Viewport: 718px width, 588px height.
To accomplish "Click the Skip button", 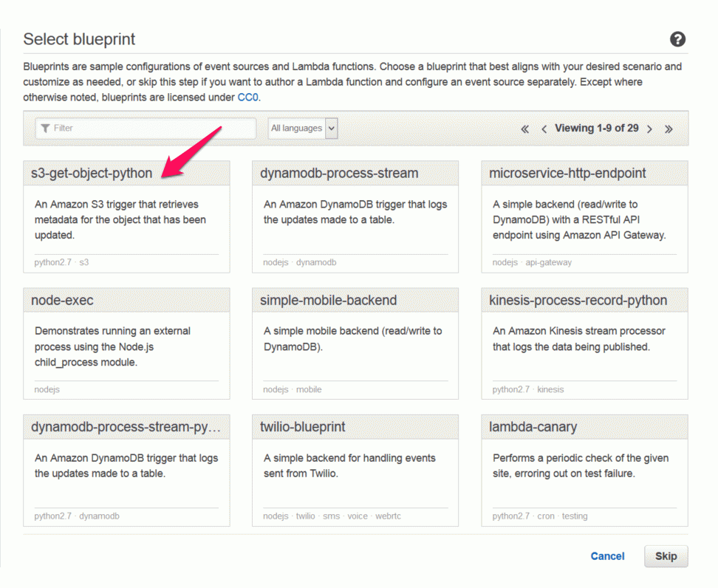I will [x=666, y=556].
